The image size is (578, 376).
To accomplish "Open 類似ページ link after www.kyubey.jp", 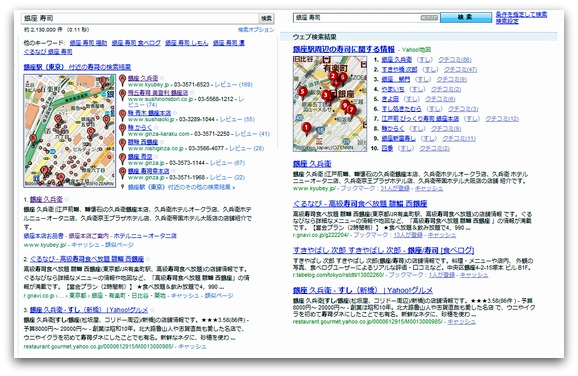I will [x=119, y=245].
